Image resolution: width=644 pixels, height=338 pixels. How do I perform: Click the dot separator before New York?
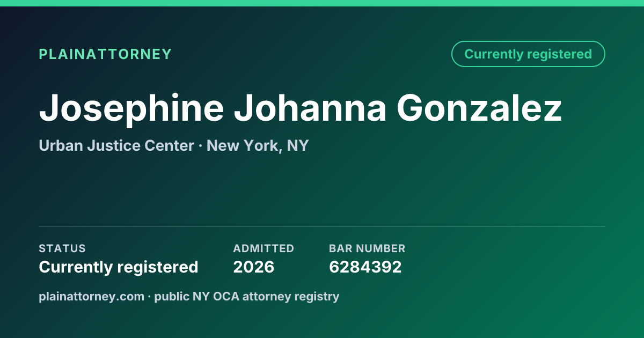pyautogui.click(x=200, y=145)
